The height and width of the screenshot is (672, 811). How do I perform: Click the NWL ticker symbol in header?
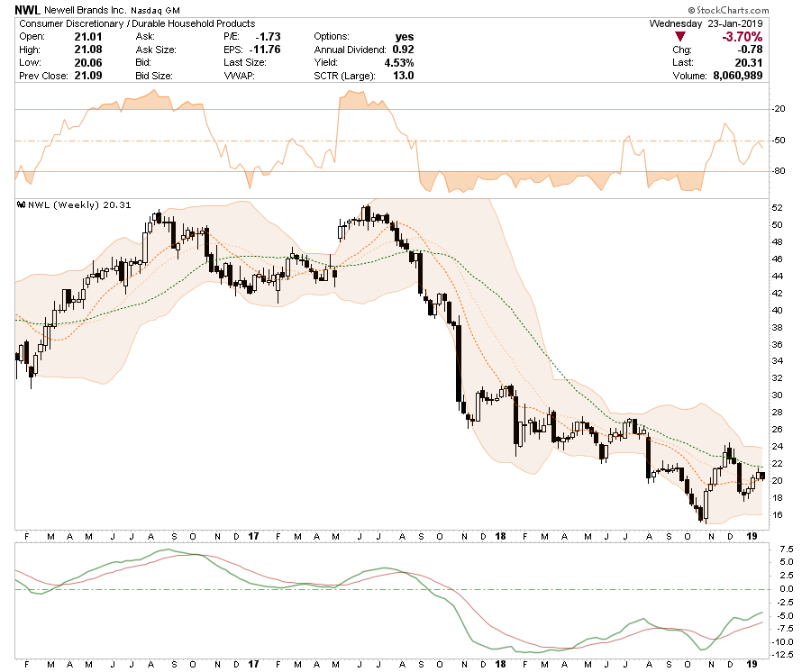[x=27, y=10]
